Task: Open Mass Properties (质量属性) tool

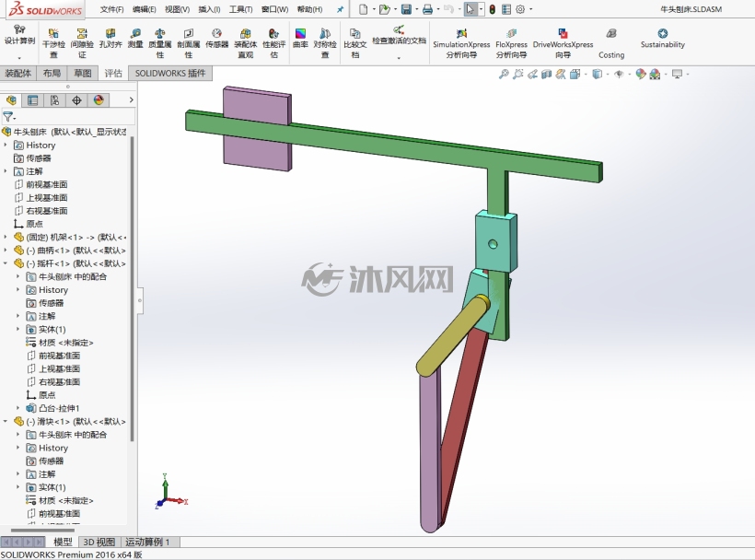Action: [x=160, y=42]
